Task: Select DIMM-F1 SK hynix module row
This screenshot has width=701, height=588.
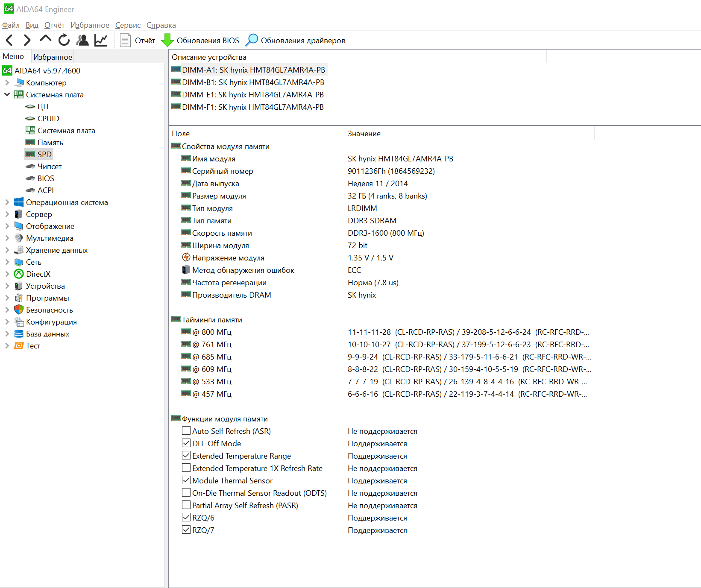Action: click(247, 107)
